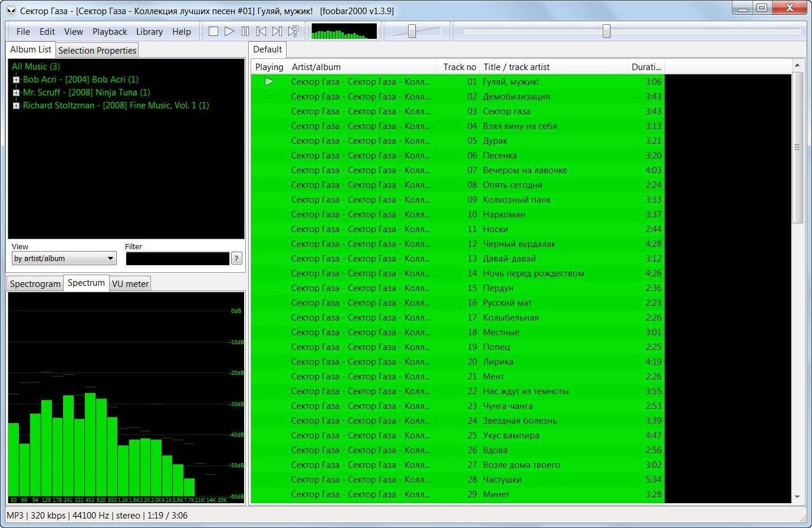The height and width of the screenshot is (528, 812).
Task: Click the status bar showing MP3 320 kbps
Action: click(96, 516)
